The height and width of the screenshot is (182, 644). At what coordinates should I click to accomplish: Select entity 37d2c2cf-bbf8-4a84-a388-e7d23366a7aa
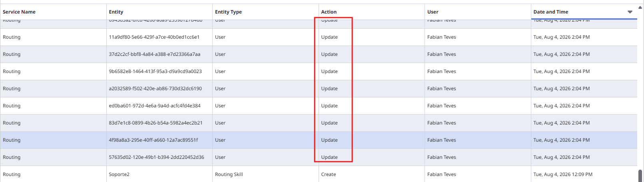(x=155, y=54)
